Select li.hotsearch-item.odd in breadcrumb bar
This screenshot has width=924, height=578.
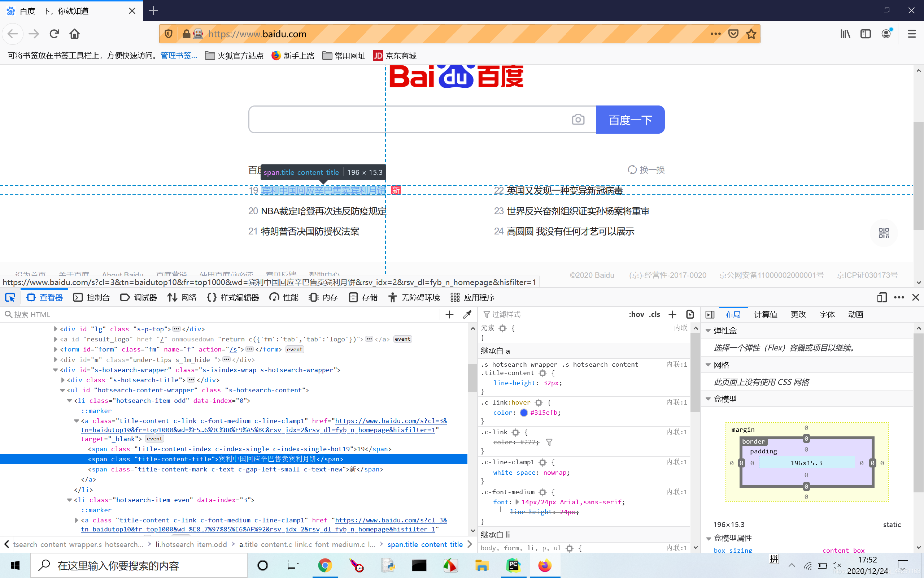pos(191,544)
